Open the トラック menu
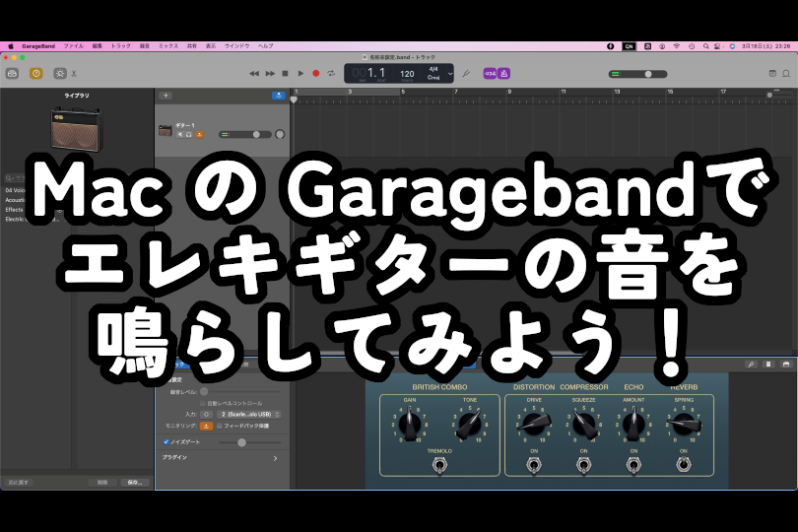Screen dimensions: 798x532 click(x=120, y=46)
